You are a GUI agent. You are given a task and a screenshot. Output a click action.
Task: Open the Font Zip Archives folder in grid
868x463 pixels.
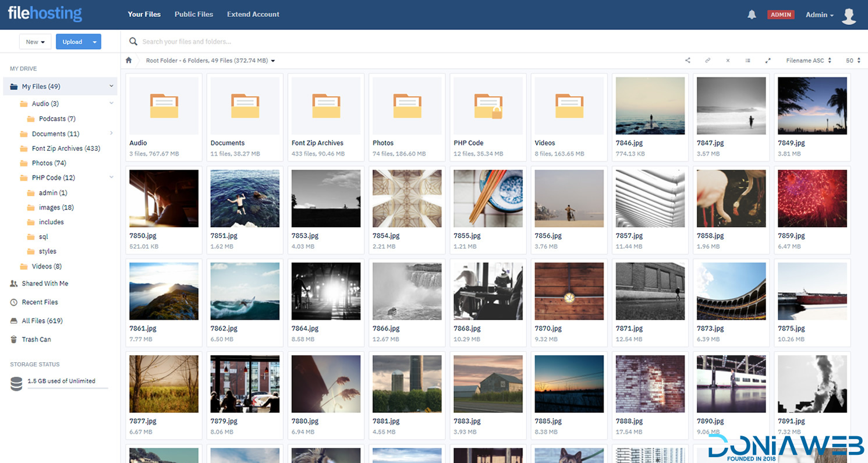(x=326, y=106)
